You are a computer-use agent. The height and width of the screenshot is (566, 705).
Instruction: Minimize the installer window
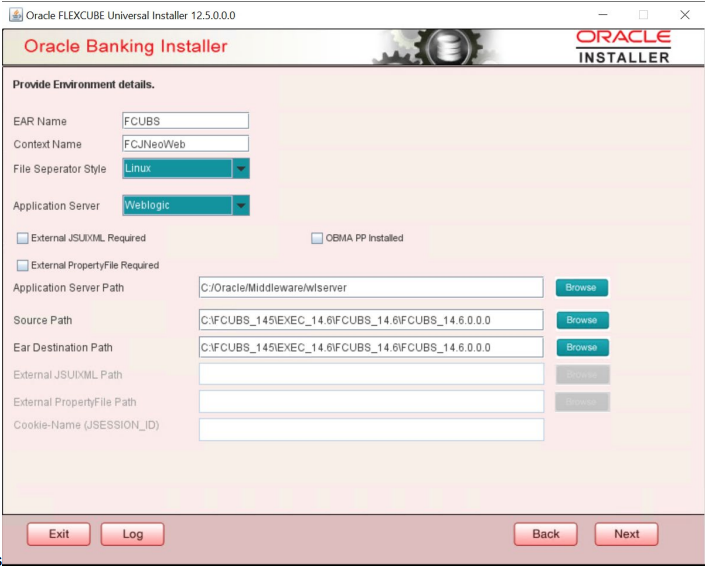pos(603,15)
